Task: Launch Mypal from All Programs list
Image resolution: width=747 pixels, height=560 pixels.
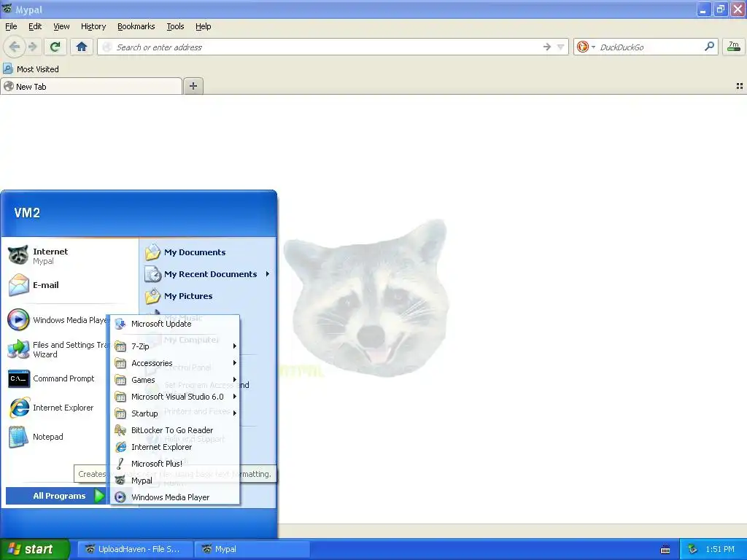Action: [175, 481]
